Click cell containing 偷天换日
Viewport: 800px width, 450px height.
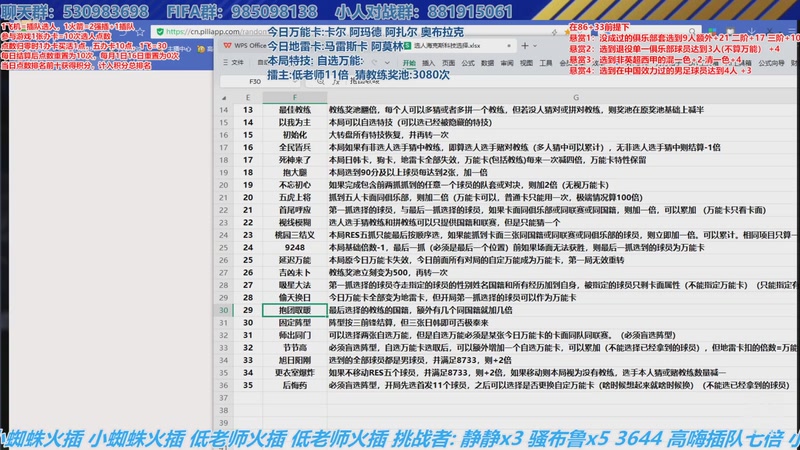pos(294,297)
